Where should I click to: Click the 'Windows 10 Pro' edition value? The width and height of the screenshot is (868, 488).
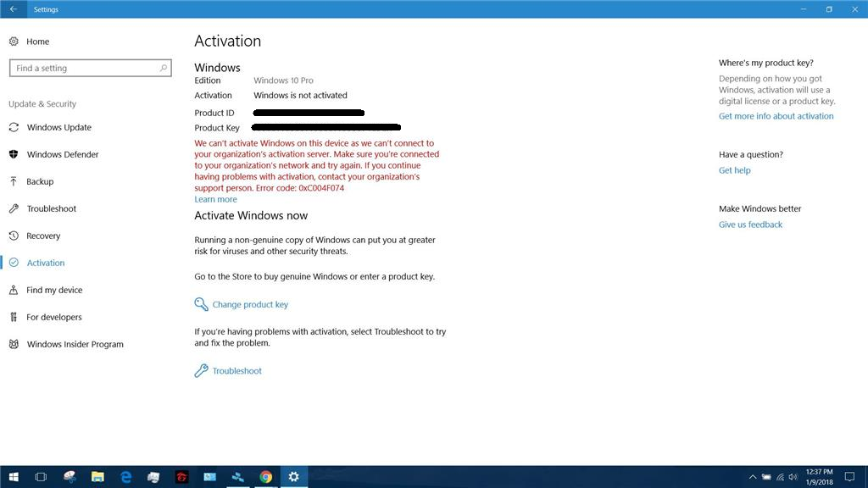click(283, 80)
